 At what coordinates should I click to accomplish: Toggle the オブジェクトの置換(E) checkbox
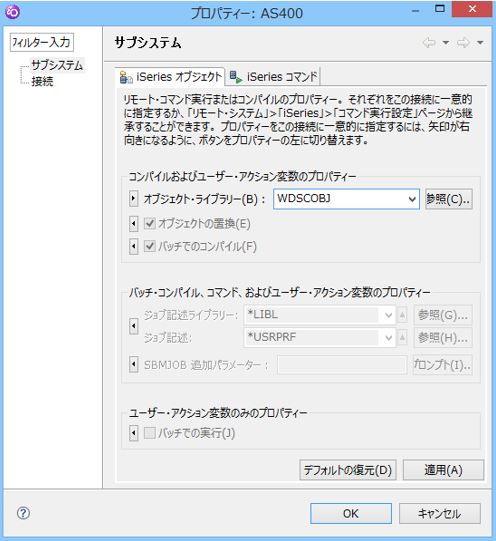149,224
